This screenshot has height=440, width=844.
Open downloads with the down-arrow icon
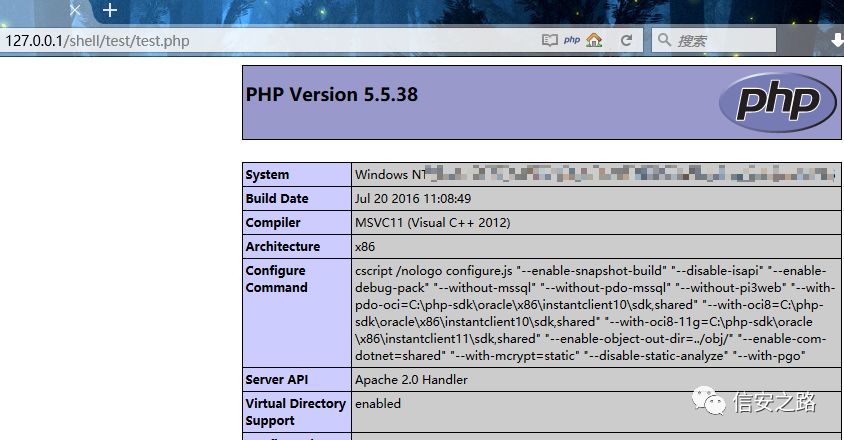tap(837, 40)
